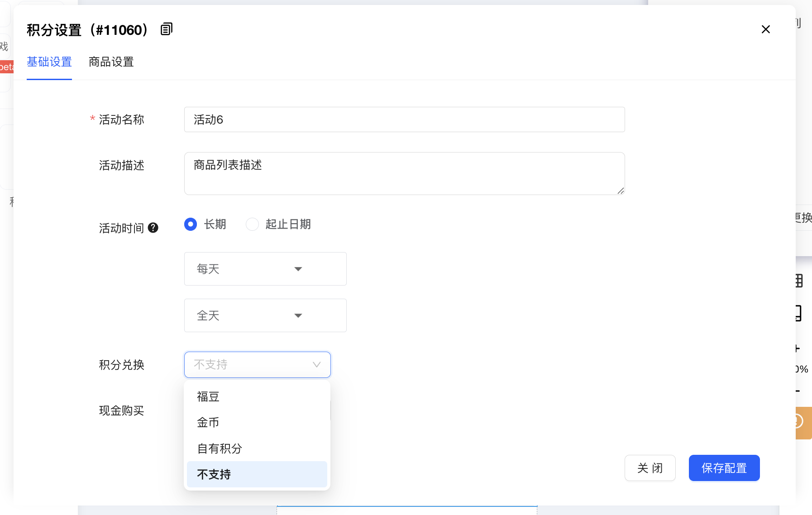Focus the 活动名称 input field
Screen dimensions: 812x515
coord(404,120)
